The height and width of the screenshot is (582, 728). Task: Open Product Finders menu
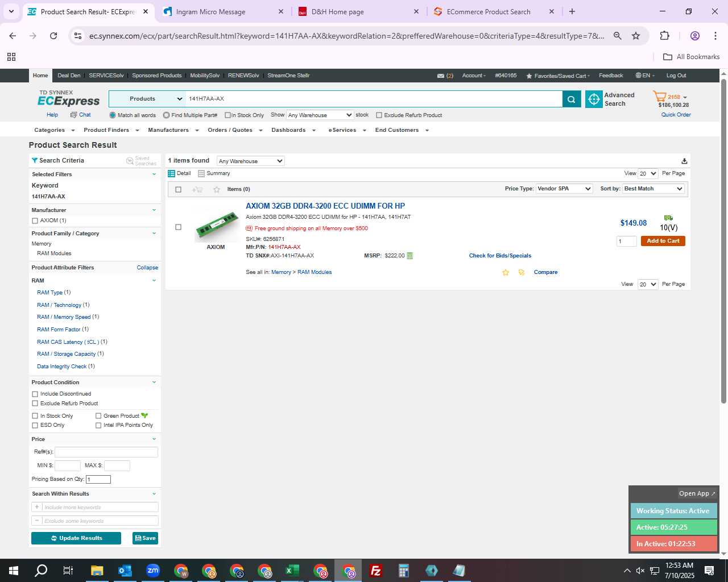coord(111,130)
